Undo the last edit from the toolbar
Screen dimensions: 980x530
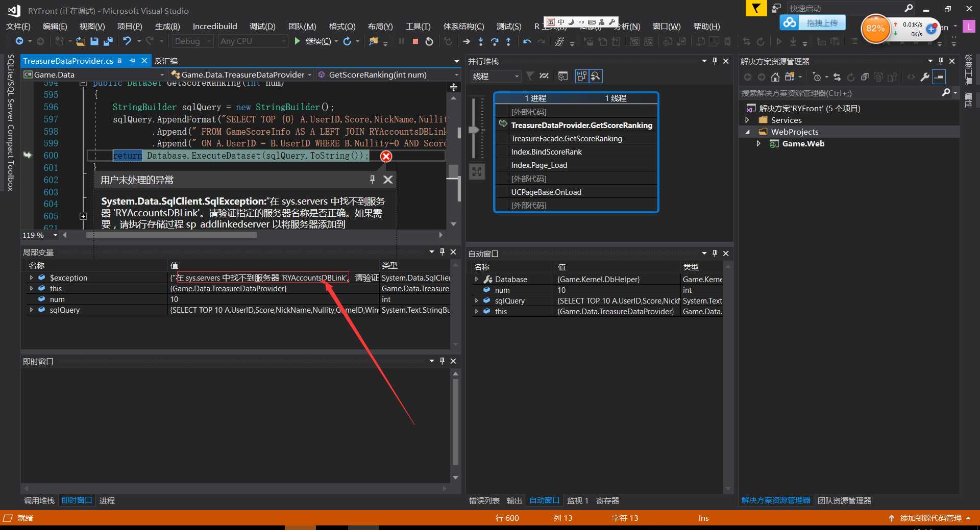(127, 41)
